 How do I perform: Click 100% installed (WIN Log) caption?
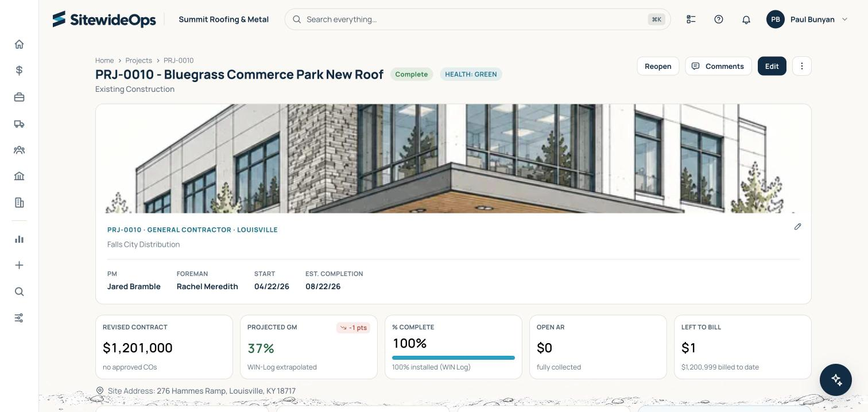click(x=431, y=367)
